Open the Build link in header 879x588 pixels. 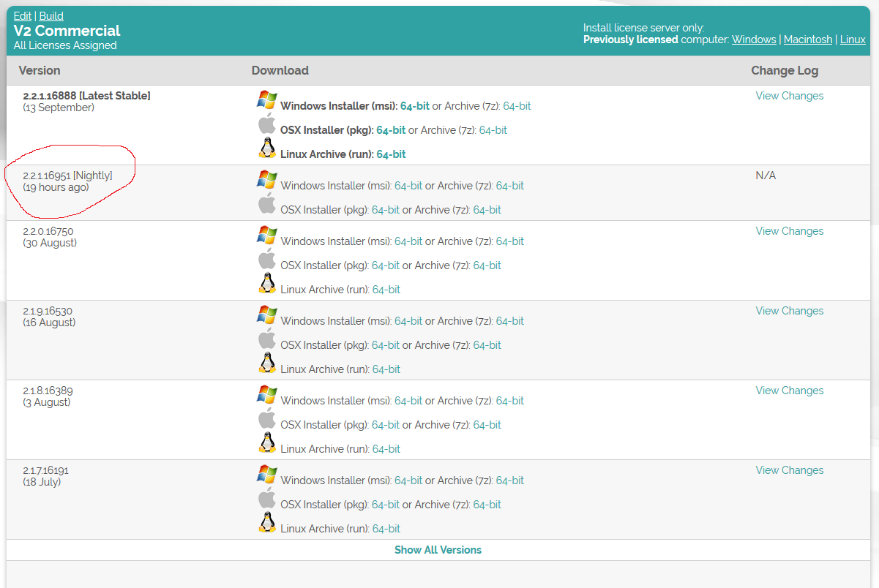click(x=51, y=16)
